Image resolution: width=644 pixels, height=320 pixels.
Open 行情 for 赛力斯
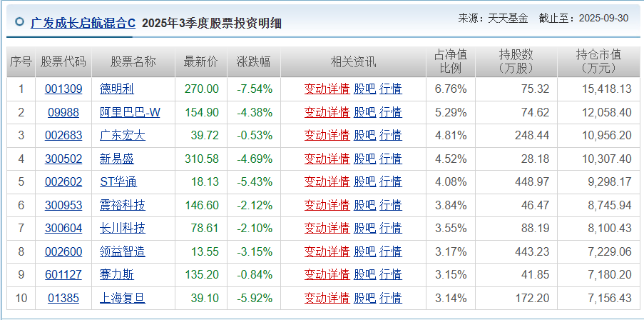[391, 275]
